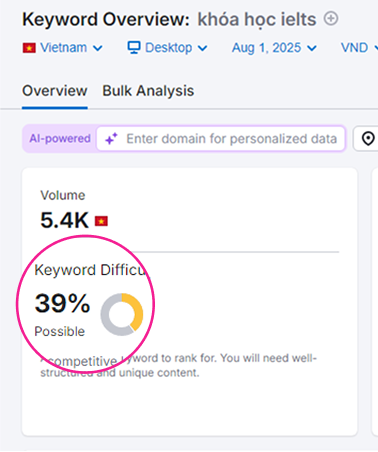The height and width of the screenshot is (452, 378).
Task: Click the domain for personalized data field
Action: click(221, 138)
